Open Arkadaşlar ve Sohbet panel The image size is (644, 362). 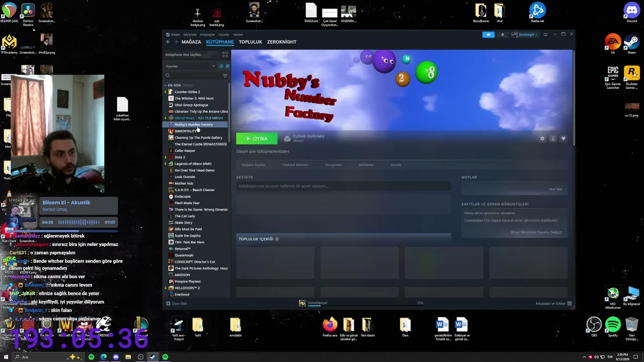tap(553, 304)
